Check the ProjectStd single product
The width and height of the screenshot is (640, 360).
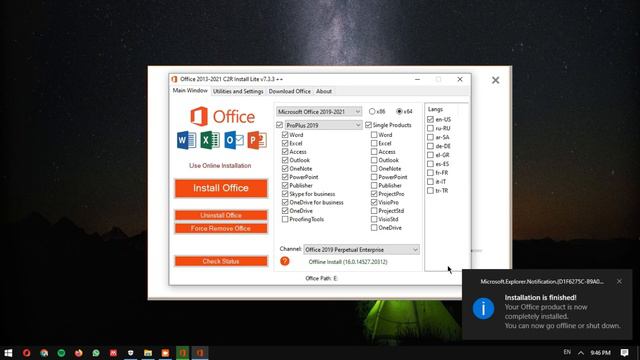pos(374,211)
